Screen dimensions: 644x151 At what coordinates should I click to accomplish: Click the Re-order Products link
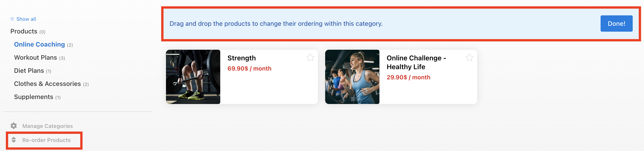[x=47, y=140]
